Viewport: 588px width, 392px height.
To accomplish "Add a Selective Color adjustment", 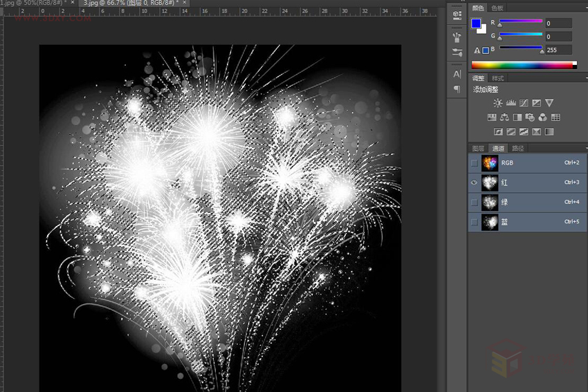I will tap(536, 131).
